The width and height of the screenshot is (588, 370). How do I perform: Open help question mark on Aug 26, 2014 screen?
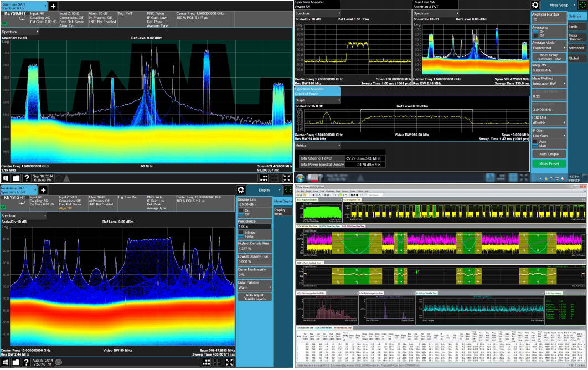26,362
